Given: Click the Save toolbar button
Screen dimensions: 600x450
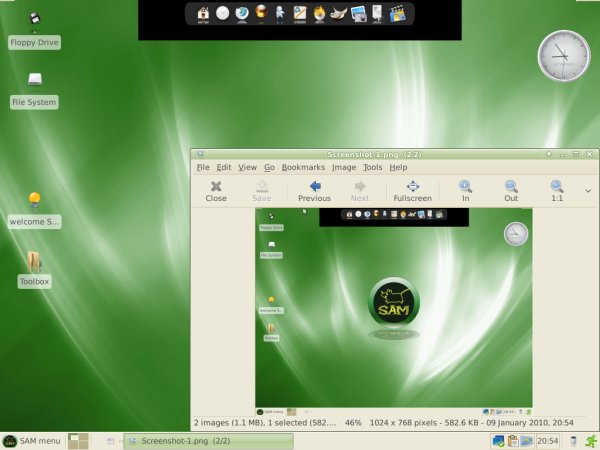Looking at the screenshot, I should tap(262, 191).
